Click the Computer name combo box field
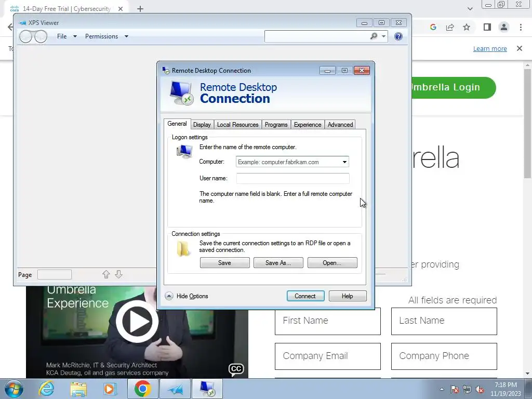This screenshot has height=399, width=532. coord(292,162)
